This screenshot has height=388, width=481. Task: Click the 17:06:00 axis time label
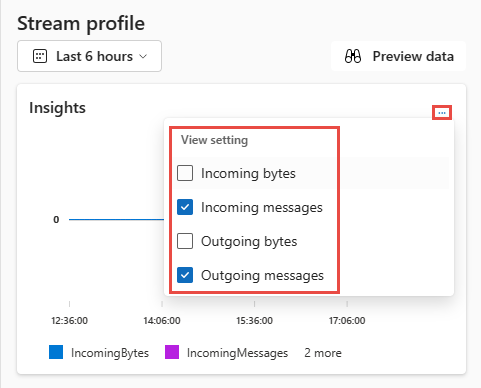pos(347,321)
